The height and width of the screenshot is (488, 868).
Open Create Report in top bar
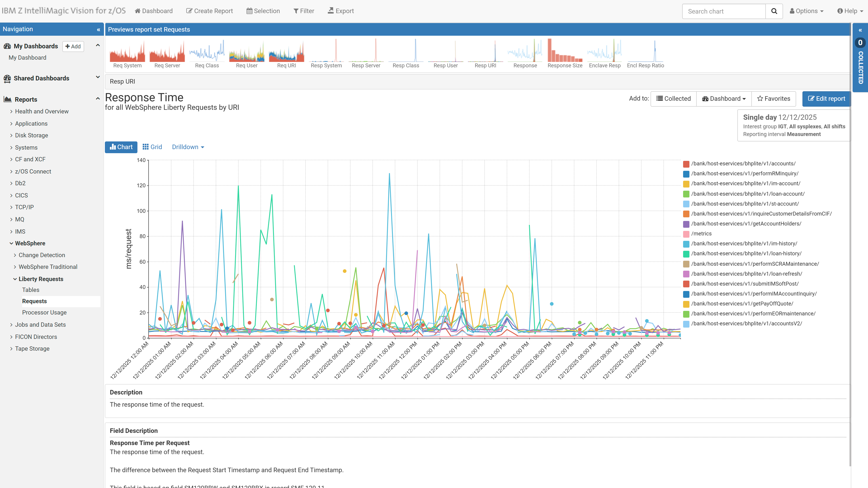click(210, 11)
